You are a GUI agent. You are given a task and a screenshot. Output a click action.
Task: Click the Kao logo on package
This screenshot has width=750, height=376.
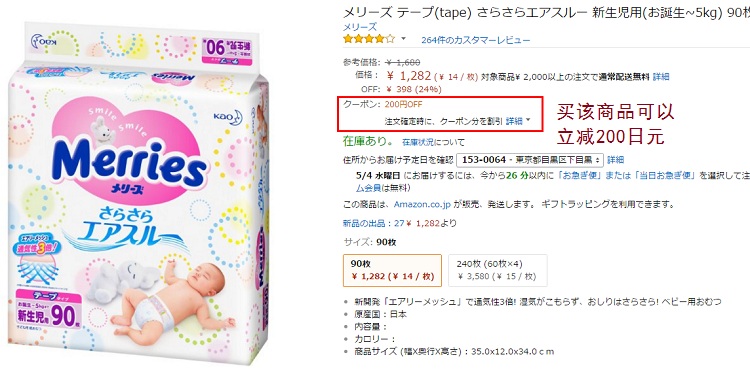pyautogui.click(x=228, y=118)
